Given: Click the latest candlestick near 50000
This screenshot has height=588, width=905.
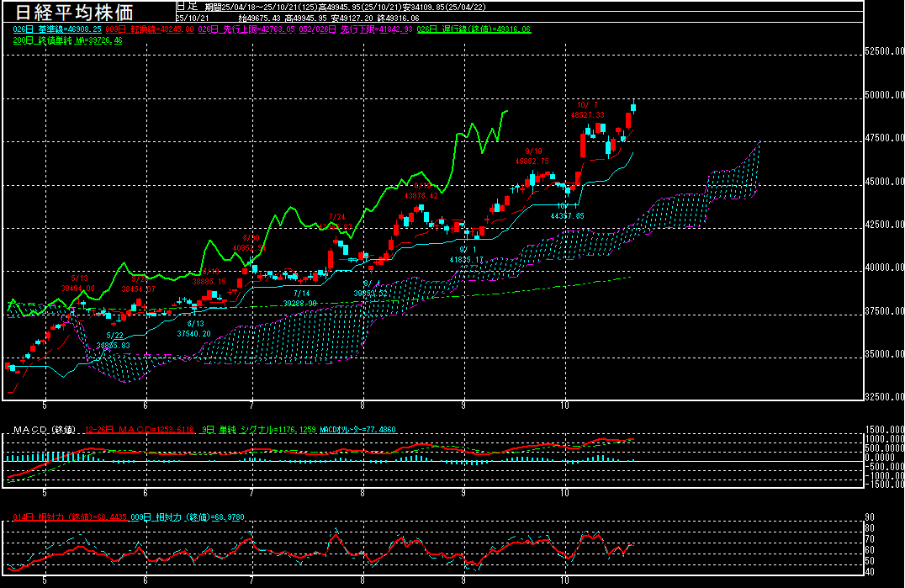Looking at the screenshot, I should pyautogui.click(x=633, y=107).
